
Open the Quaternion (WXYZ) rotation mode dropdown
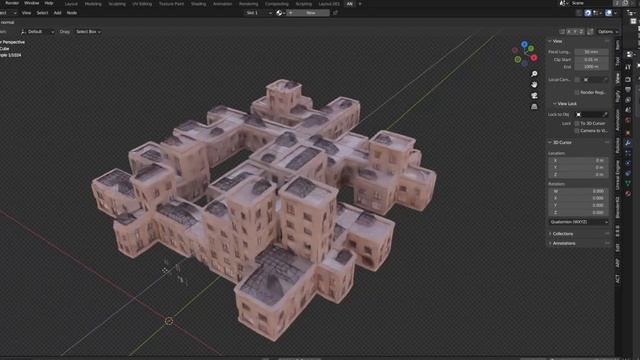[x=579, y=222]
